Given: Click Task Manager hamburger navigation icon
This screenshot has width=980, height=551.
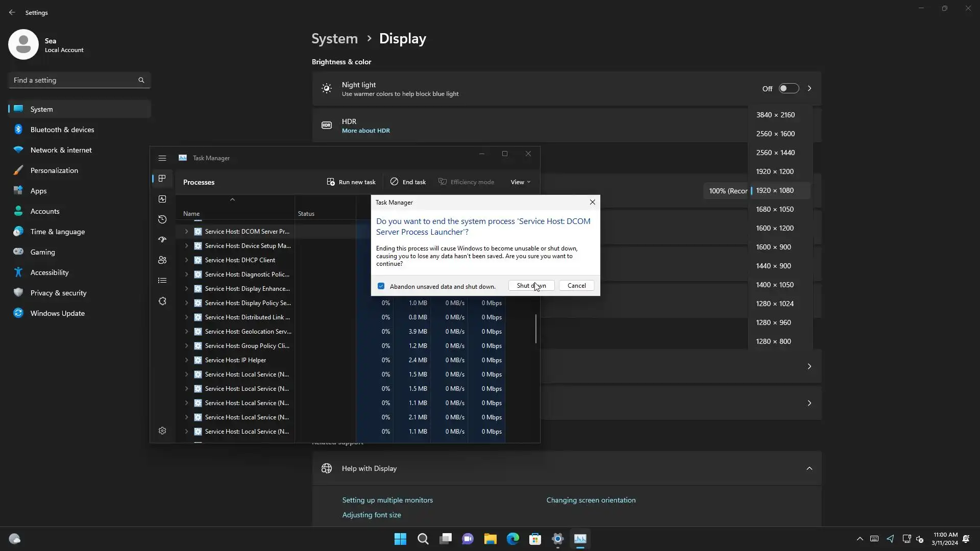Looking at the screenshot, I should [162, 158].
